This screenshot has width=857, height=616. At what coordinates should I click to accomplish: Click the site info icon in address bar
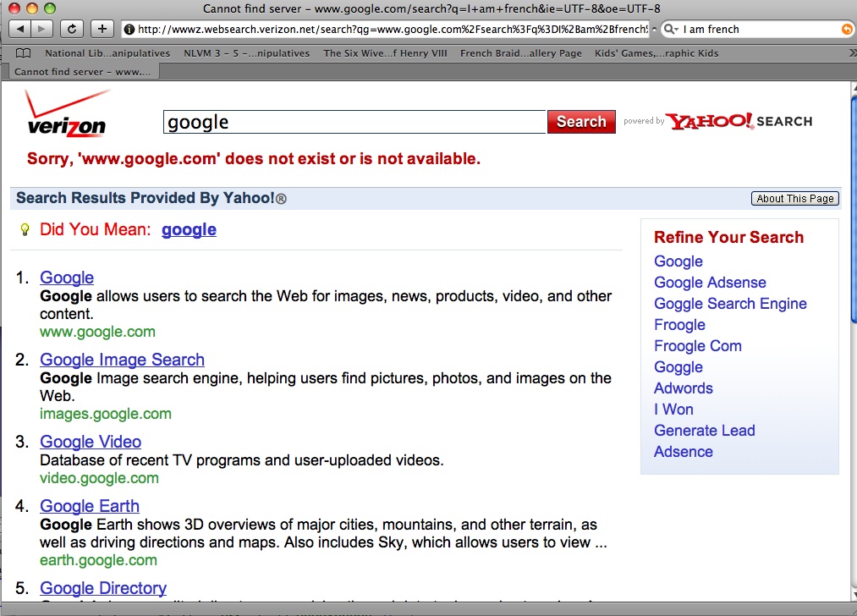[129, 29]
